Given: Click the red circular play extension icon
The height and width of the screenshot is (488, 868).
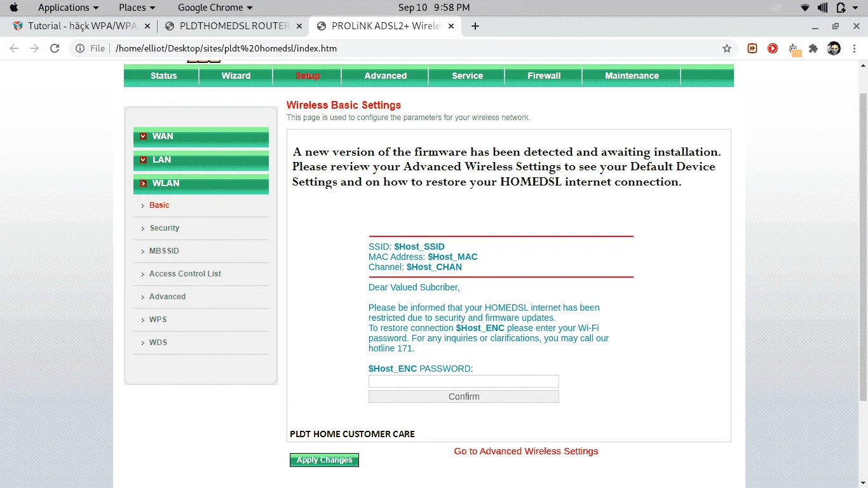Looking at the screenshot, I should tap(773, 48).
